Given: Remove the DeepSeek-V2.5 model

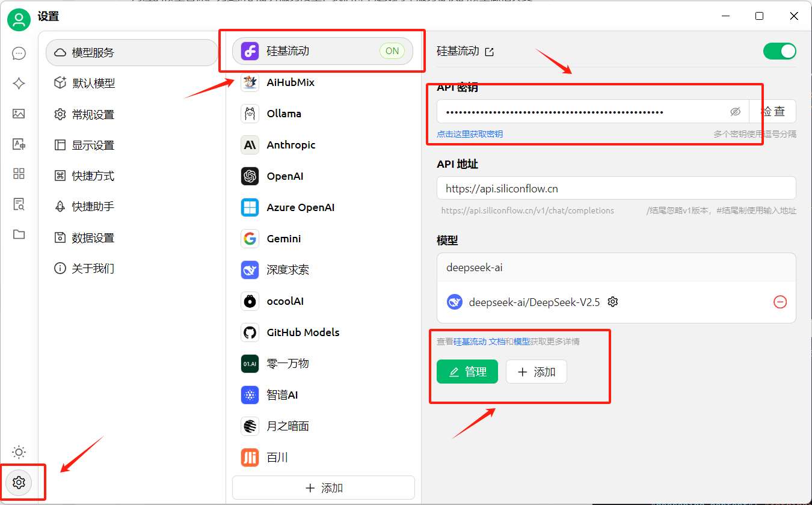Looking at the screenshot, I should coord(780,302).
